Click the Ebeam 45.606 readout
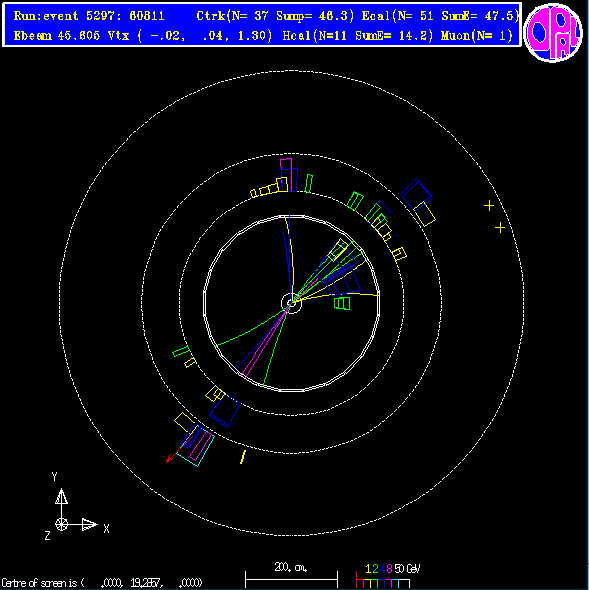This screenshot has width=589, height=590. (57, 36)
